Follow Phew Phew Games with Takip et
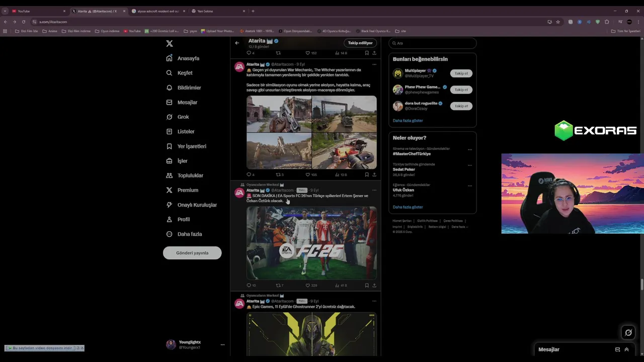 click(461, 89)
